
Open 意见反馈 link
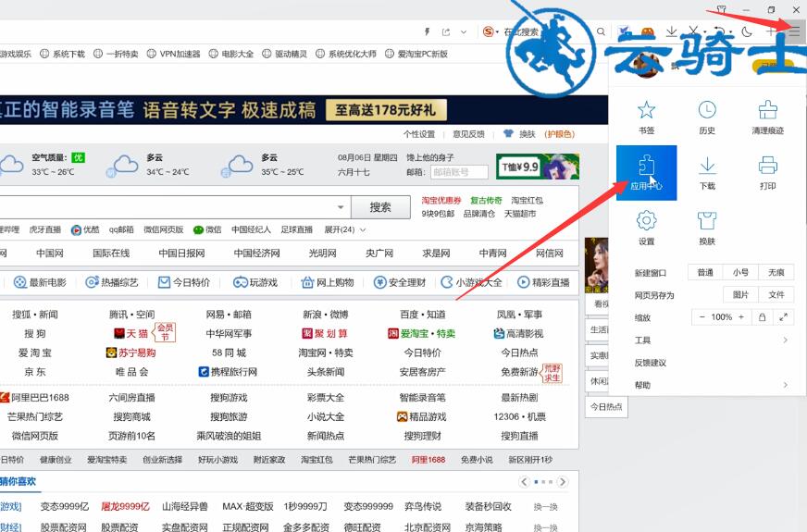point(468,134)
